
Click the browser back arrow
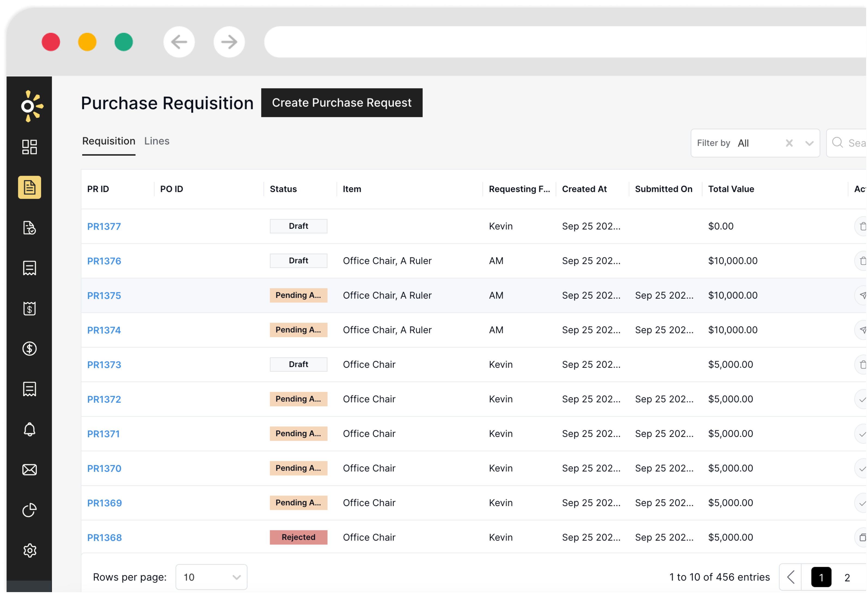179,42
